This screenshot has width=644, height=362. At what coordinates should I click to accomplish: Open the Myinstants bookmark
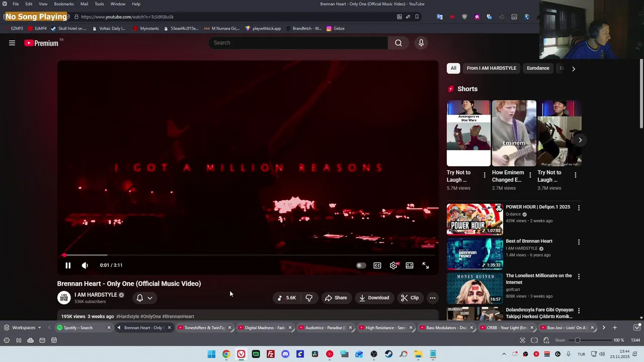pos(146,29)
